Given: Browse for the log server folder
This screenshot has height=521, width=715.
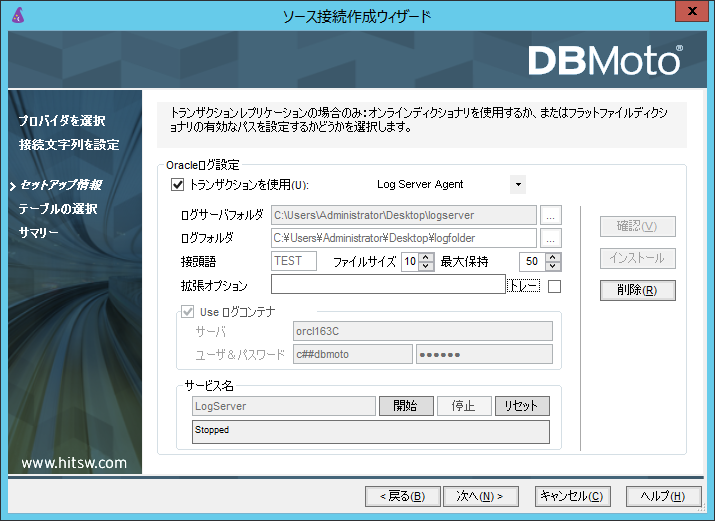Looking at the screenshot, I should [551, 214].
